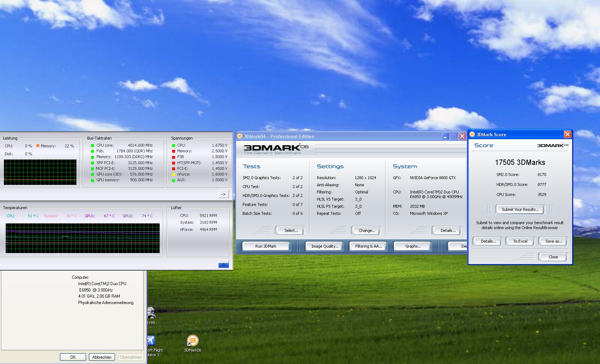Screen dimensions: 600x364
Task: Click the System temperature reading '36 °C'
Action: coord(71,216)
